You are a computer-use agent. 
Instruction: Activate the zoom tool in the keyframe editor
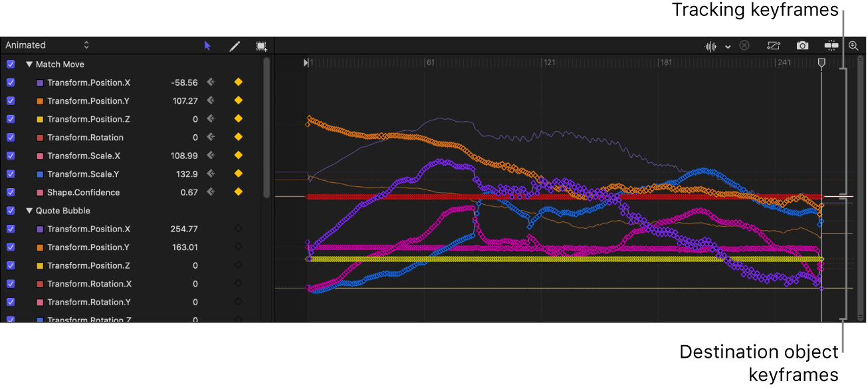854,46
